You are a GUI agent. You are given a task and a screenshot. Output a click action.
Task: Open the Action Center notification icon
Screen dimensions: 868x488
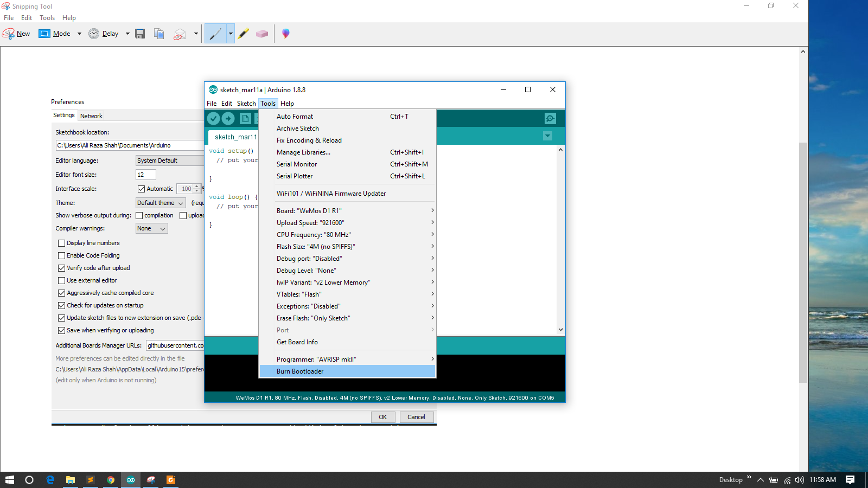[850, 480]
